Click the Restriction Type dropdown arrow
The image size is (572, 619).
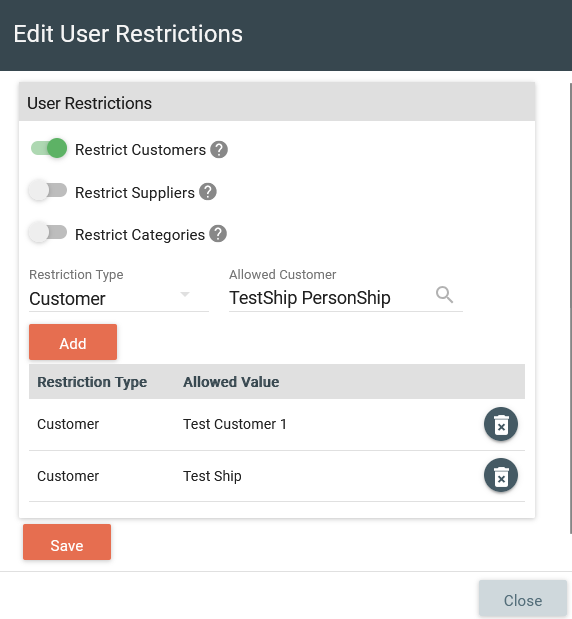coord(185,294)
